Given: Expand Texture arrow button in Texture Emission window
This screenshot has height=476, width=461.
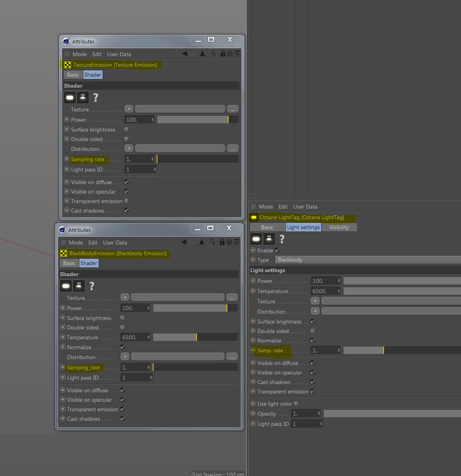Looking at the screenshot, I should (129, 109).
